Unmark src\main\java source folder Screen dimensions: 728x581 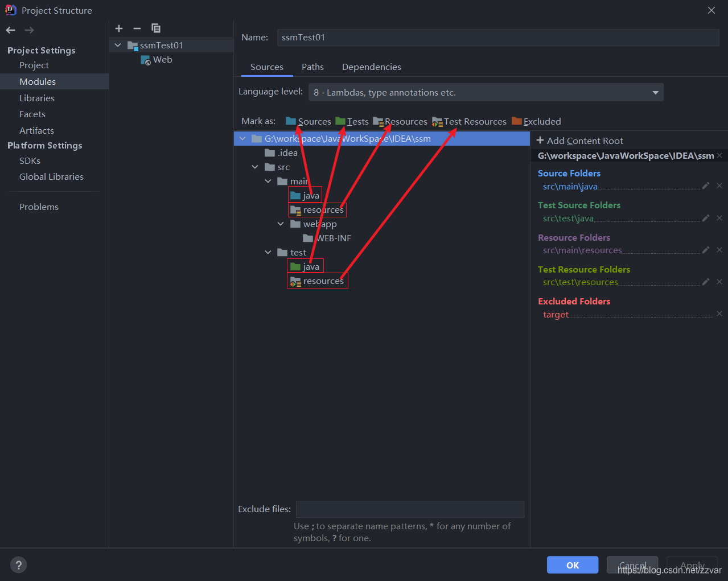[x=719, y=186]
